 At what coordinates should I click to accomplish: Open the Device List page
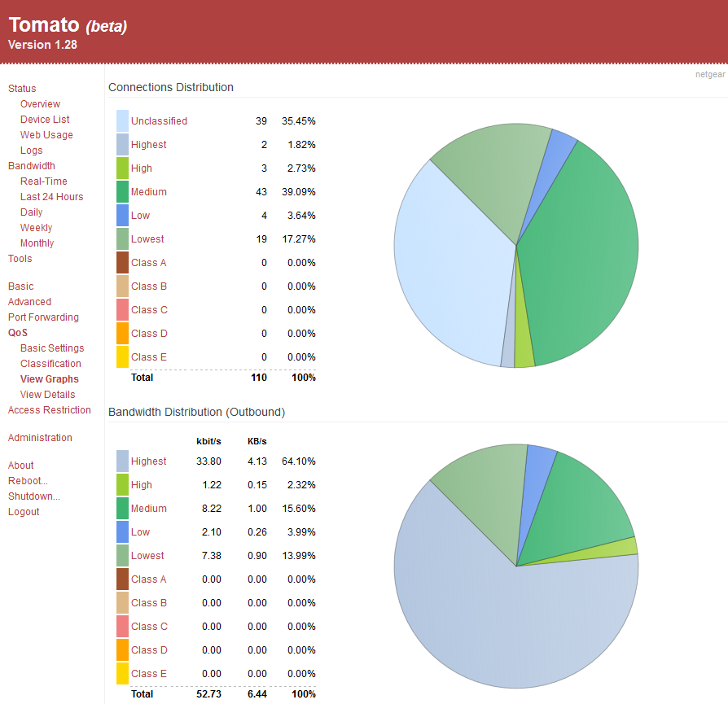tap(45, 120)
